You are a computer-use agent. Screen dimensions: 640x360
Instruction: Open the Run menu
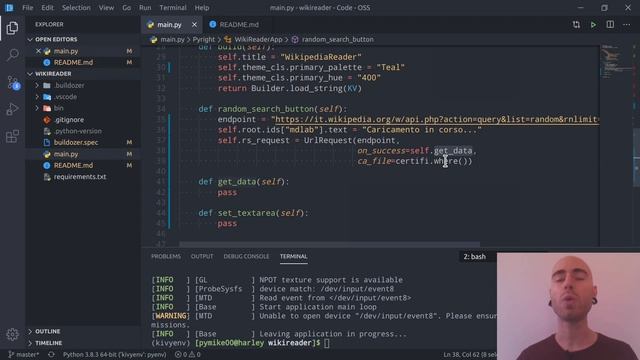(x=145, y=8)
